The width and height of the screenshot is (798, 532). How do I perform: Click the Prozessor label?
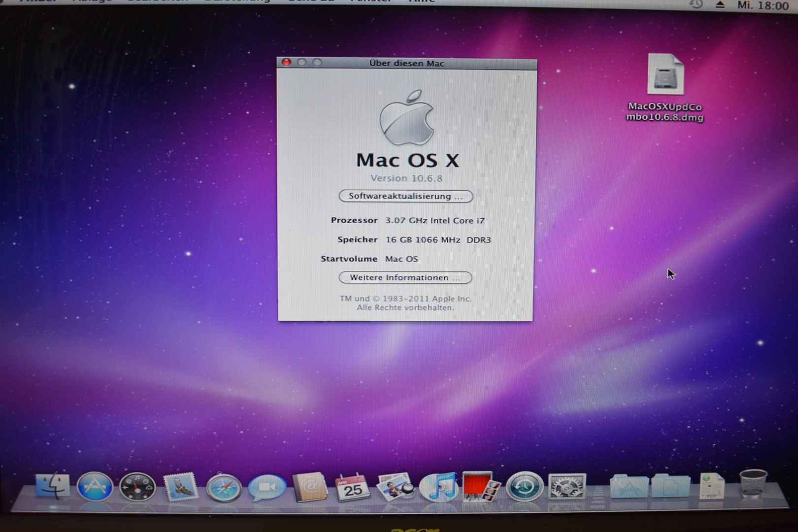coord(354,220)
